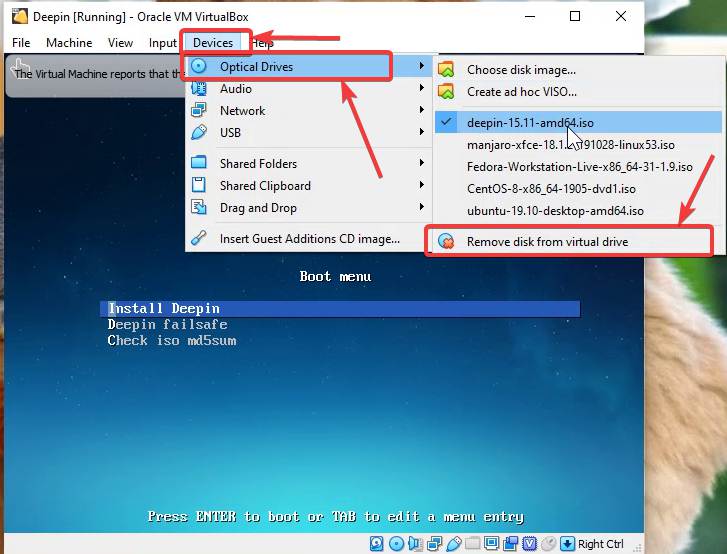Select CentOS-8-x86_64-1905-dvd1.iso image
Viewport: 727px width, 554px height.
[578, 189]
